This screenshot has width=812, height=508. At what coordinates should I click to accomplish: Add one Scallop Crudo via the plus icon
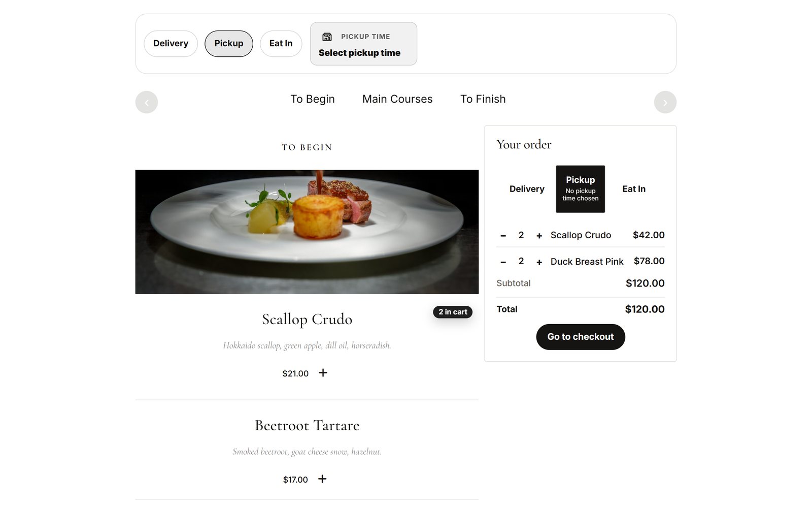pos(323,373)
